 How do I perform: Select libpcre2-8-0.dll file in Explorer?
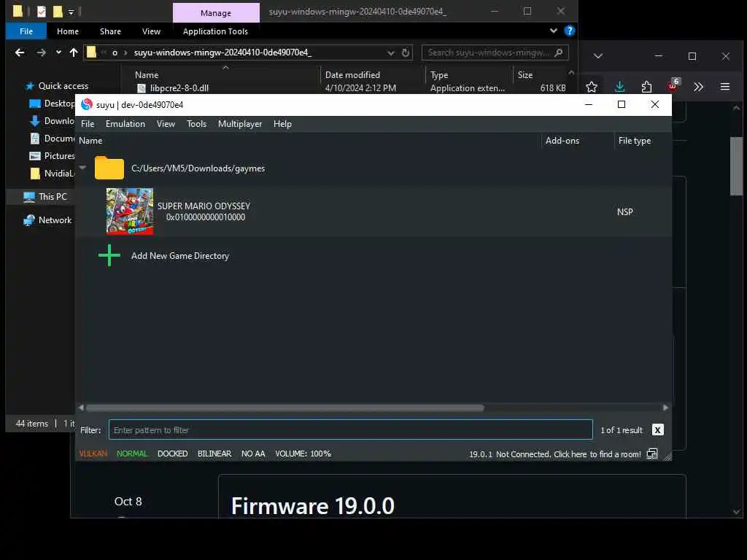179,88
